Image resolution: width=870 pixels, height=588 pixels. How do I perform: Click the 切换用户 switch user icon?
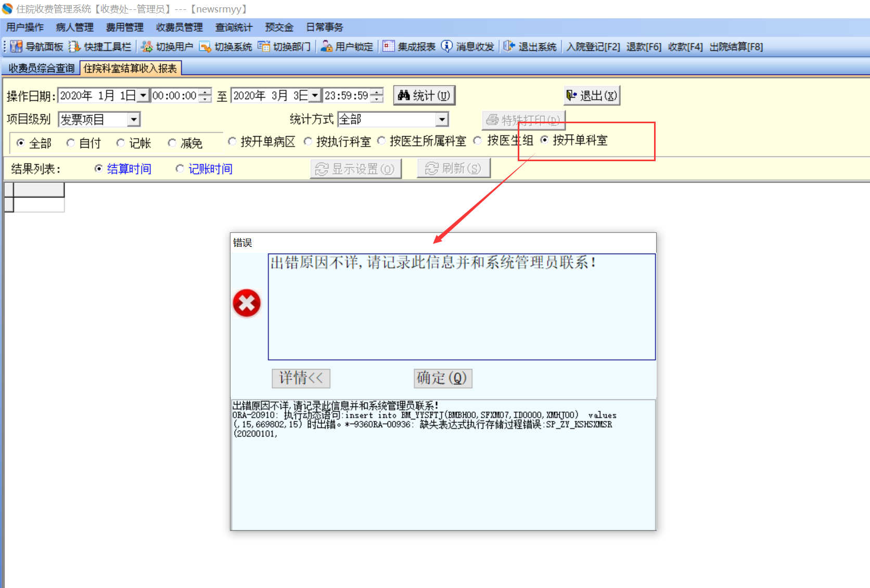pos(147,47)
